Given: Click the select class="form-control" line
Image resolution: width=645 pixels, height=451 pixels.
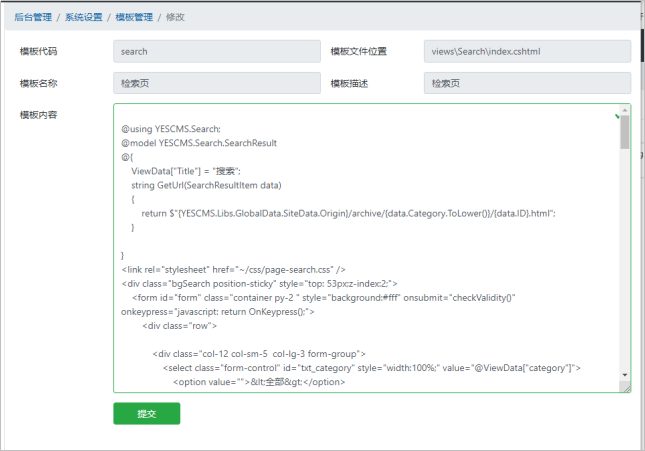Looking at the screenshot, I should point(372,368).
